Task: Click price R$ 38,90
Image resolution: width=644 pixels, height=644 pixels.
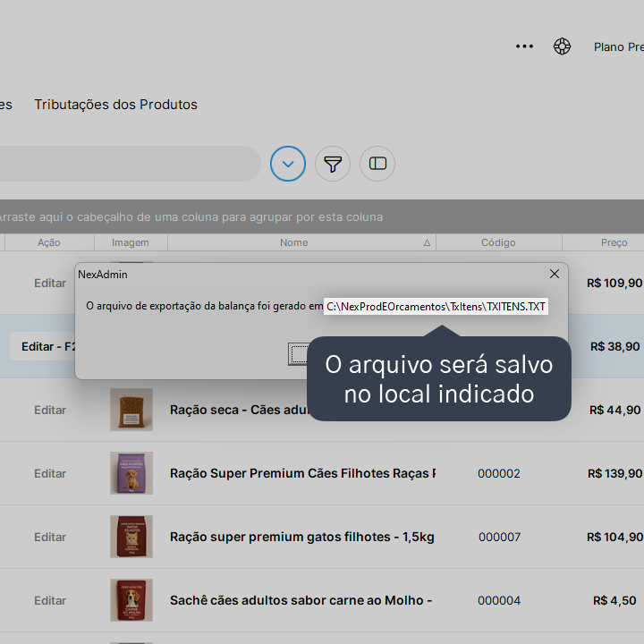Action: pyautogui.click(x=614, y=347)
